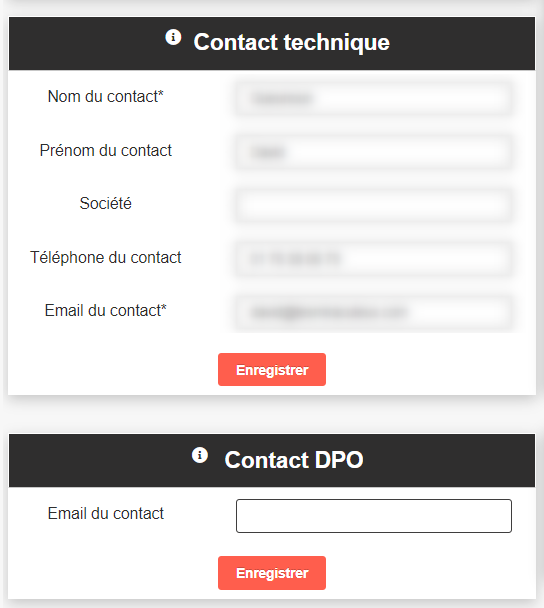
Task: Click the blurred phone number value
Action: pyautogui.click(x=295, y=259)
